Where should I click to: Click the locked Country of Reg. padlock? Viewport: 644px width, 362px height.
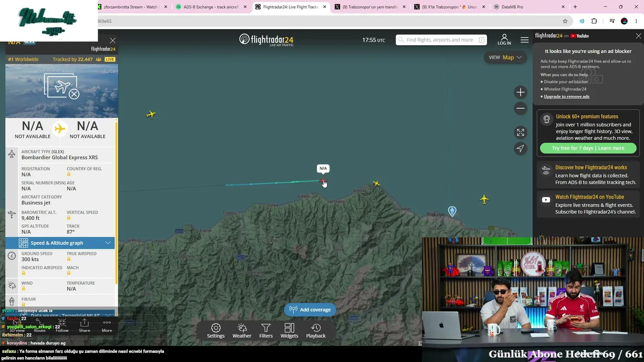69,174
